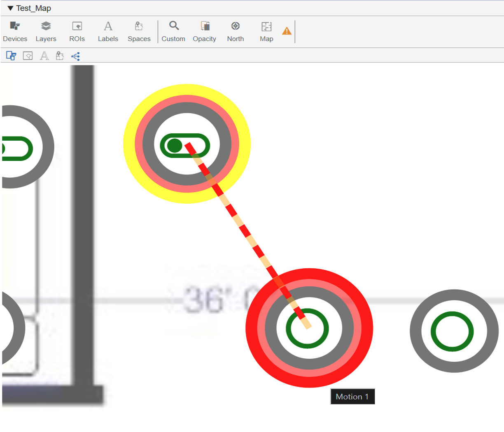Toggle devices visibility in the secondary toolbar
Screen dimensions: 504x432
click(x=11, y=56)
